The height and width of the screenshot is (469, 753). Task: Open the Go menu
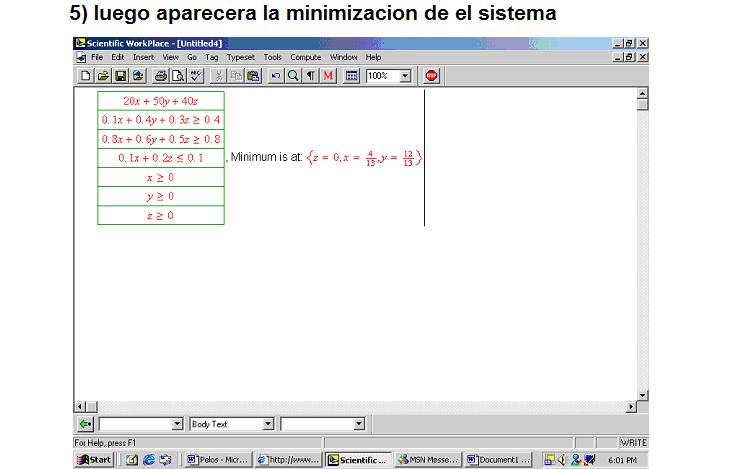pyautogui.click(x=192, y=57)
